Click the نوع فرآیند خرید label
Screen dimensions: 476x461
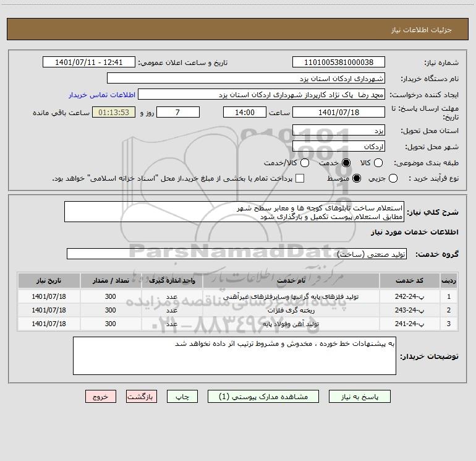tap(434, 178)
